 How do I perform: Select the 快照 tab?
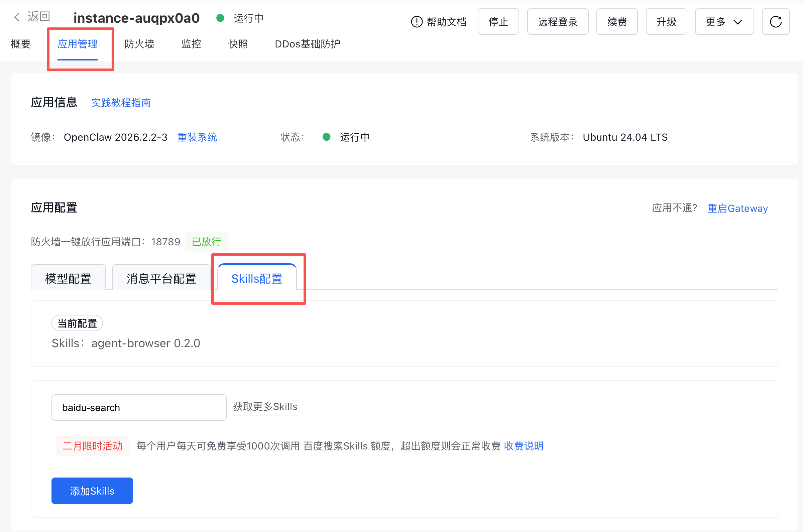pos(238,44)
